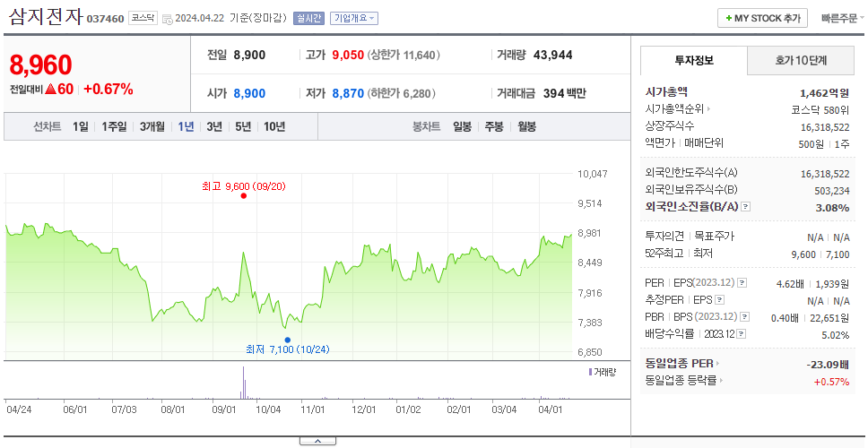Click the 시가 value 8,900

[x=249, y=93]
